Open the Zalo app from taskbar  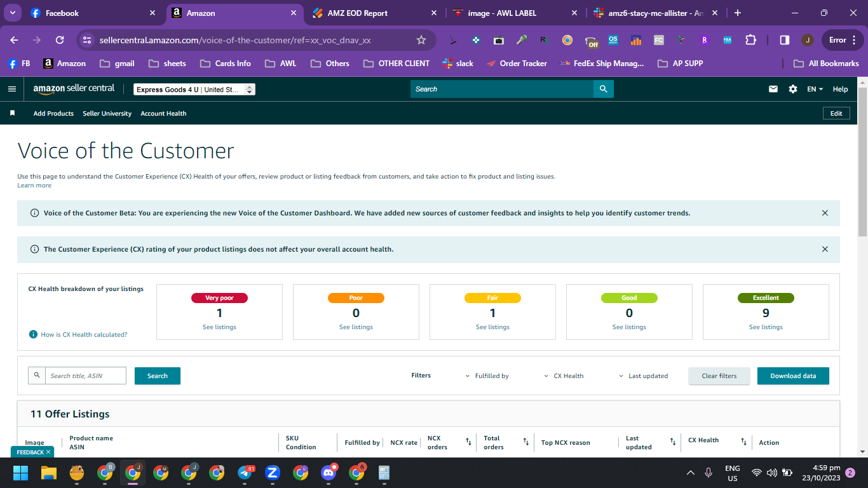tap(273, 473)
